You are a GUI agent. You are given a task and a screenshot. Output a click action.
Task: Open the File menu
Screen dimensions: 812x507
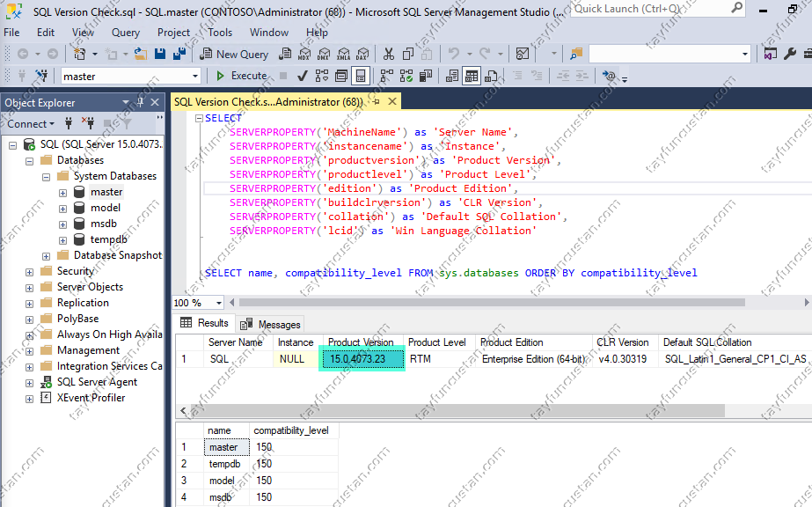[x=11, y=32]
